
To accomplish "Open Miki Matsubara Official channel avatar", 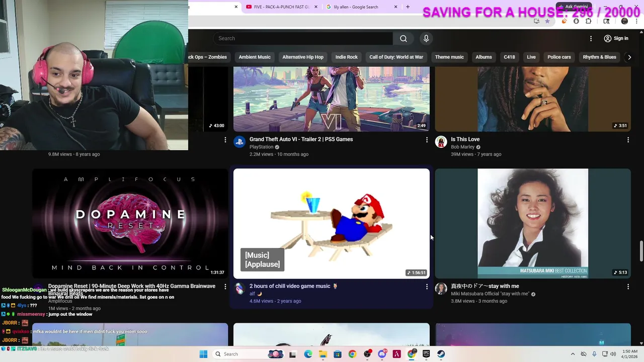I will 441,289.
